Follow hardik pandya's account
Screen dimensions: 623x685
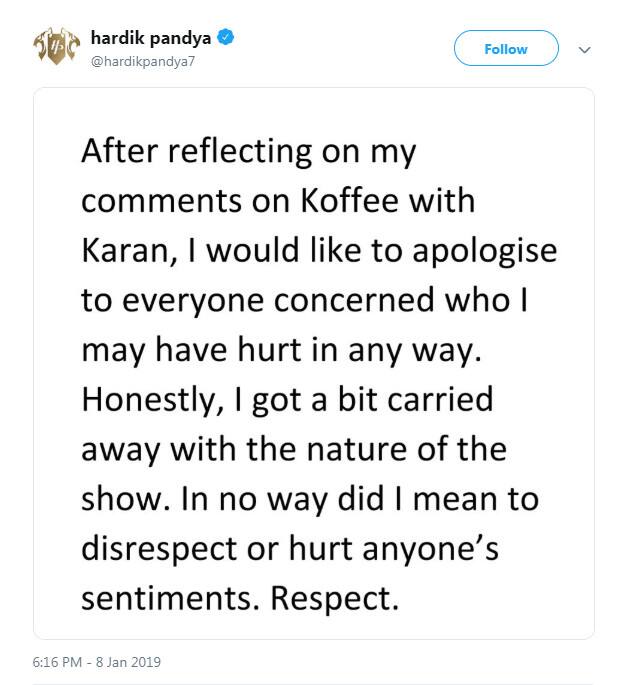click(x=506, y=48)
